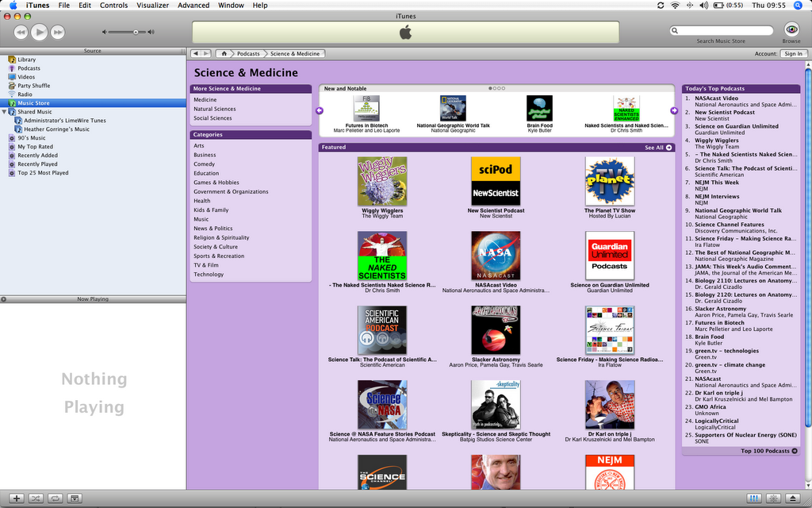Image resolution: width=812 pixels, height=508 pixels.
Task: Open the Comedy category
Action: (x=204, y=164)
